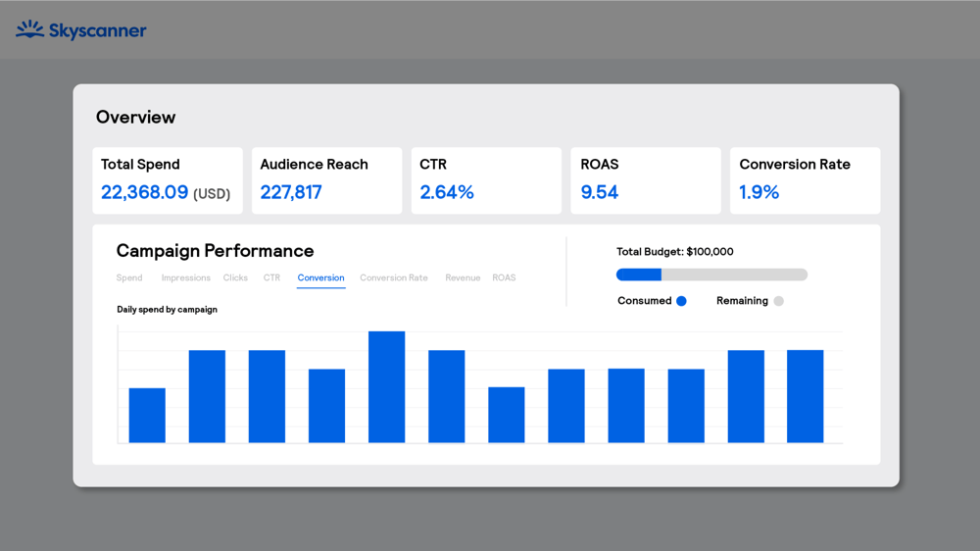Switch to the ROAS chart tab
This screenshot has width=980, height=551.
pyautogui.click(x=504, y=278)
